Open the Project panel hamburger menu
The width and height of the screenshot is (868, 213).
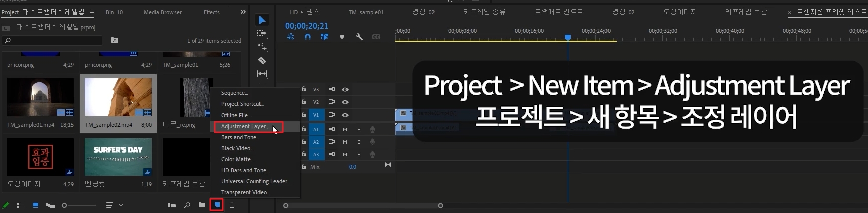click(91, 12)
